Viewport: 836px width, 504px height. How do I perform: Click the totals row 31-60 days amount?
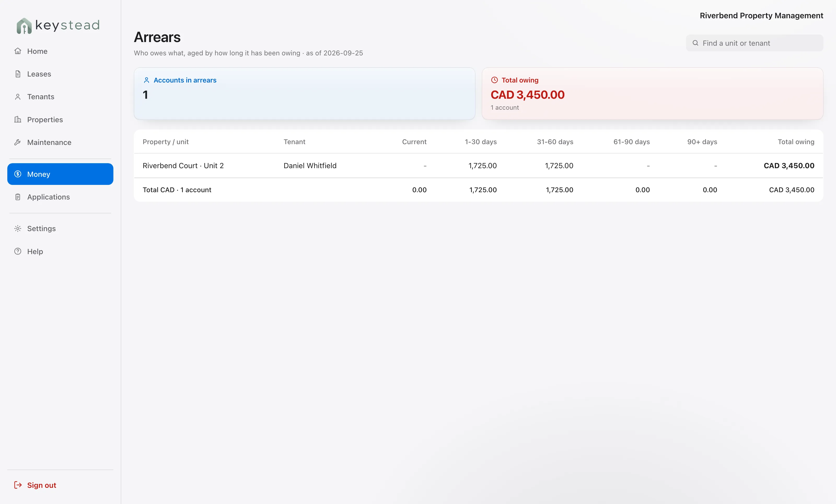[560, 190]
